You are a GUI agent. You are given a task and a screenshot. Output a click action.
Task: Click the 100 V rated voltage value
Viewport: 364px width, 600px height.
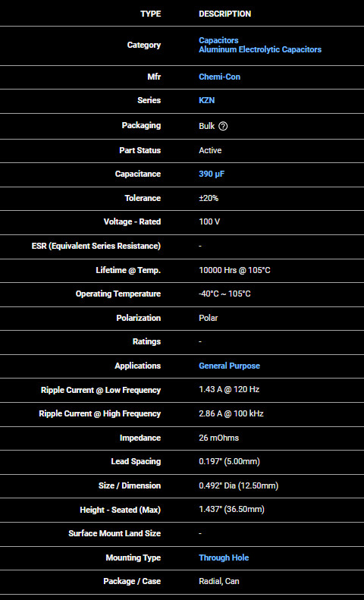tap(209, 222)
